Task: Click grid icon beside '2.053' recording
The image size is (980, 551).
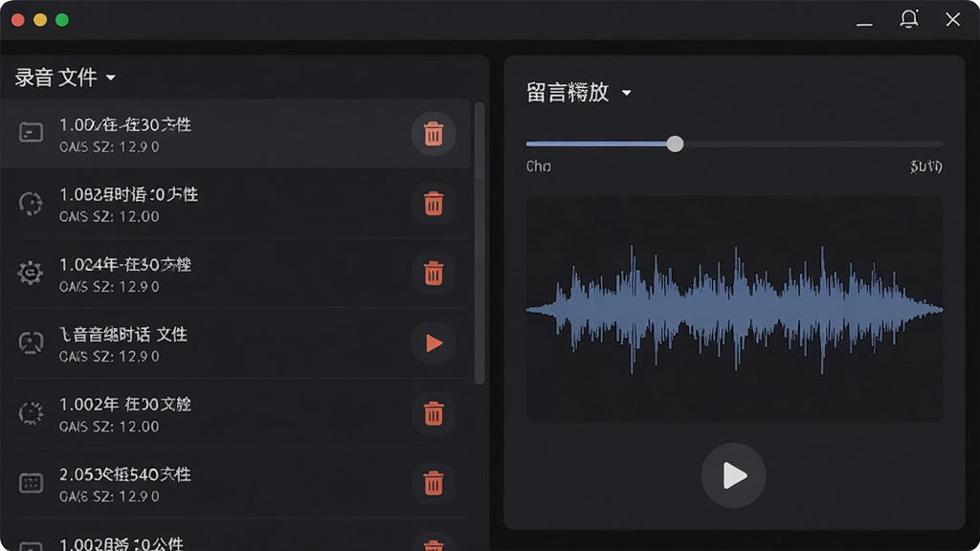Action: point(31,483)
